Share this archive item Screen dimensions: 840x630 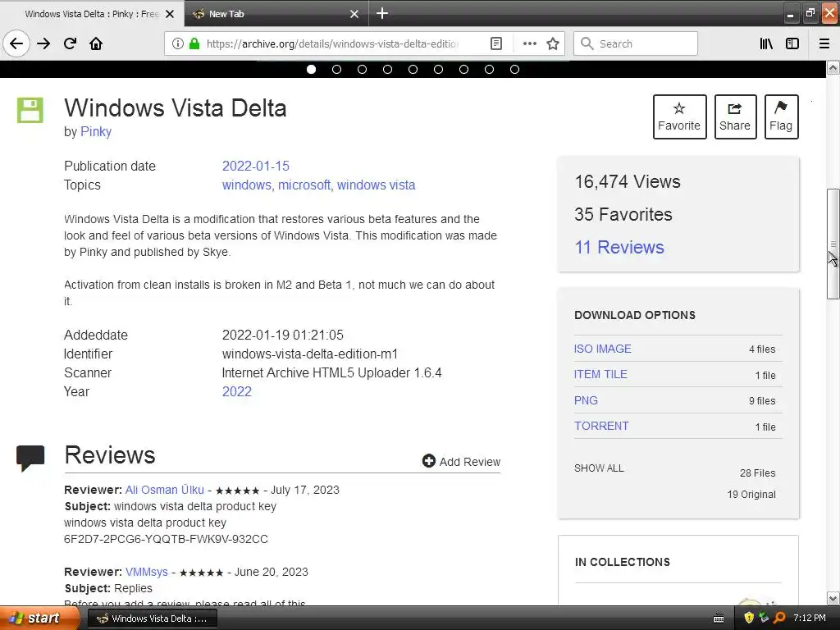click(x=735, y=116)
